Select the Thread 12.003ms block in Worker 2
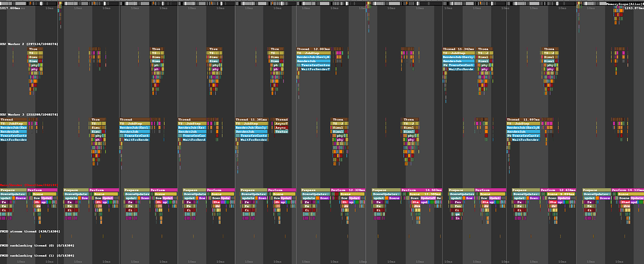 tap(313, 48)
